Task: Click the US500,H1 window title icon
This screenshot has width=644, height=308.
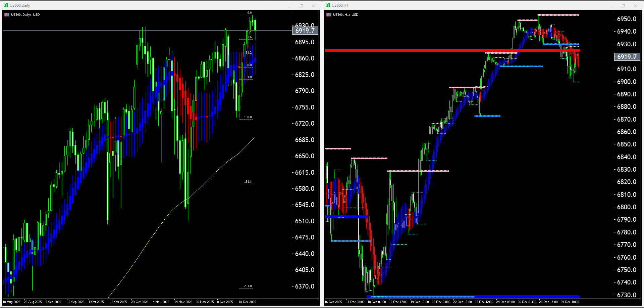Action: point(328,5)
